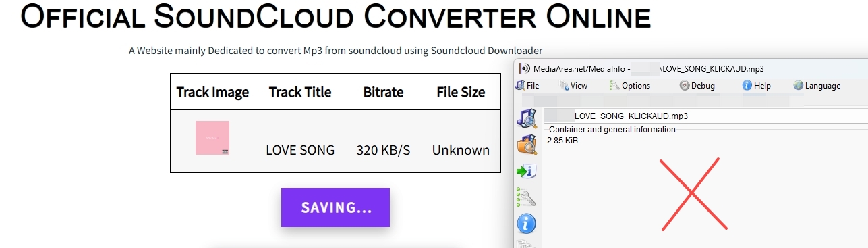868x248 pixels.
Task: Open the Language menu in MediaInfo
Action: (x=817, y=86)
